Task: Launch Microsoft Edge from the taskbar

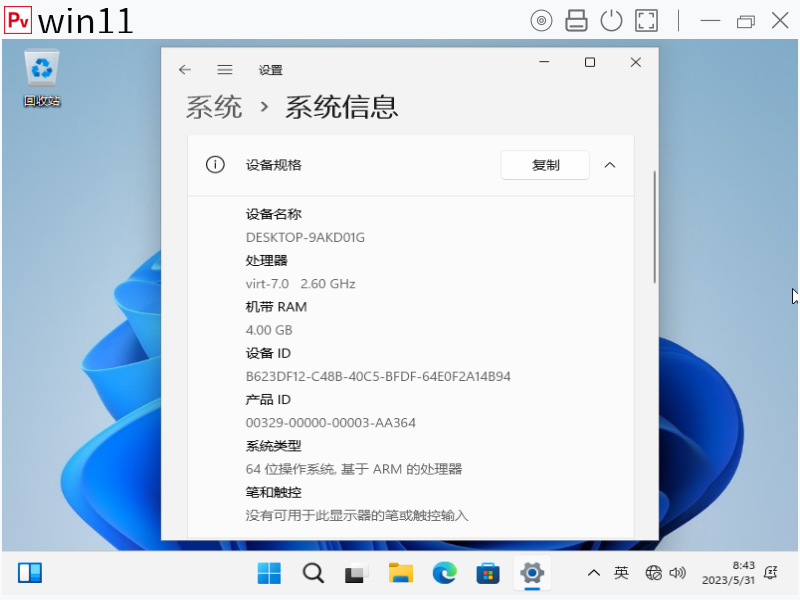Action: [x=444, y=573]
